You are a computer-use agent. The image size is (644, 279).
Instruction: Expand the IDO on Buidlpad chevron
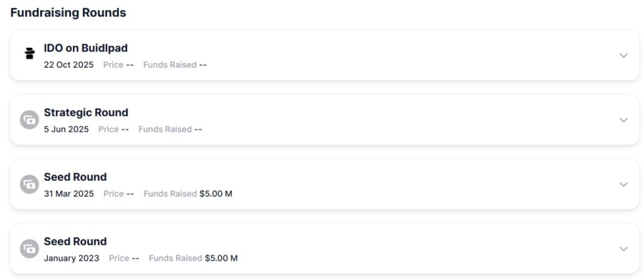coord(623,55)
